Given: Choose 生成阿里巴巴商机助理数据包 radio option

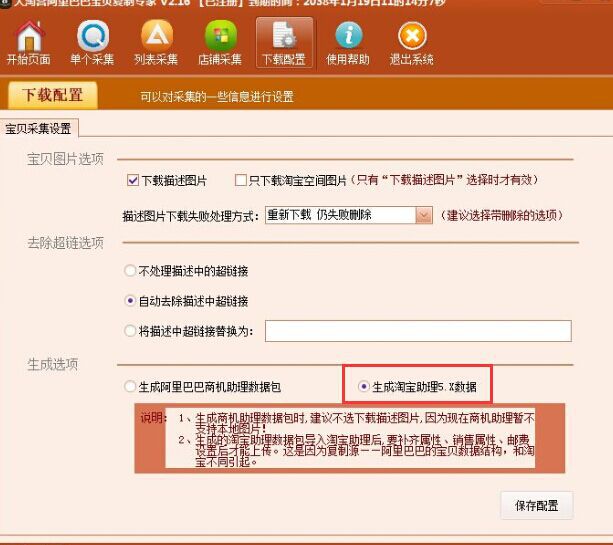Looking at the screenshot, I should [130, 387].
